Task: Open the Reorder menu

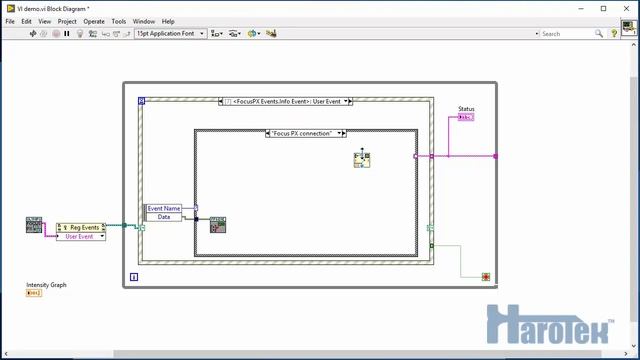Action: click(253, 34)
